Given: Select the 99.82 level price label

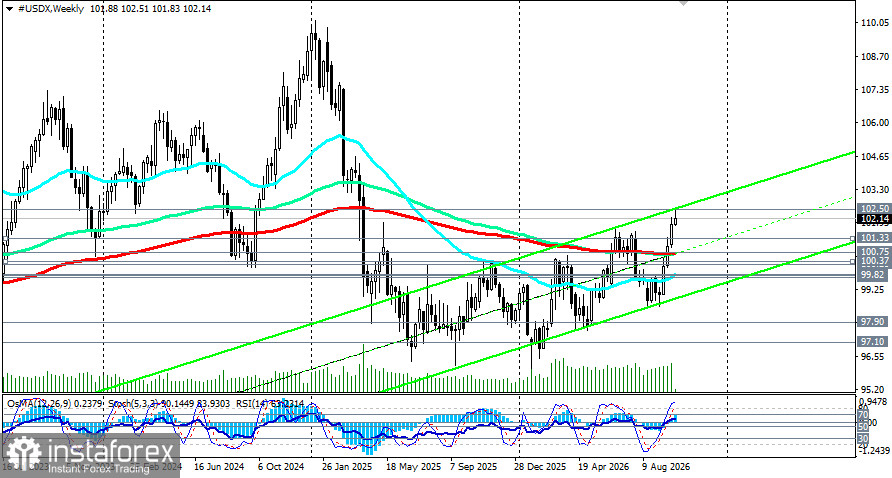Looking at the screenshot, I should pos(875,274).
